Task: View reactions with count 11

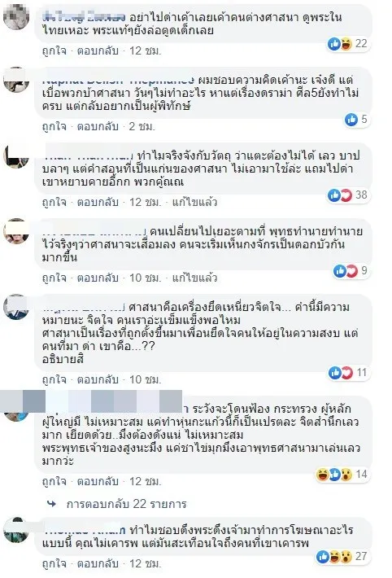Action: pyautogui.click(x=348, y=373)
